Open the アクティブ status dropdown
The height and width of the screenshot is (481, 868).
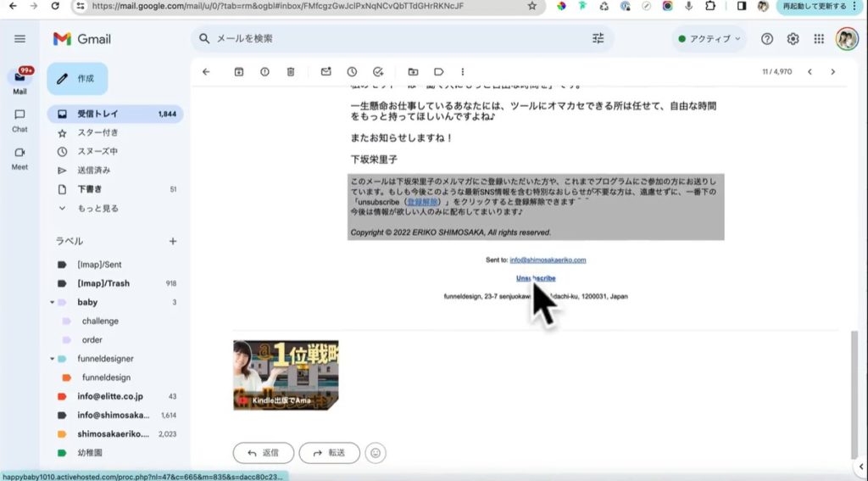(709, 39)
